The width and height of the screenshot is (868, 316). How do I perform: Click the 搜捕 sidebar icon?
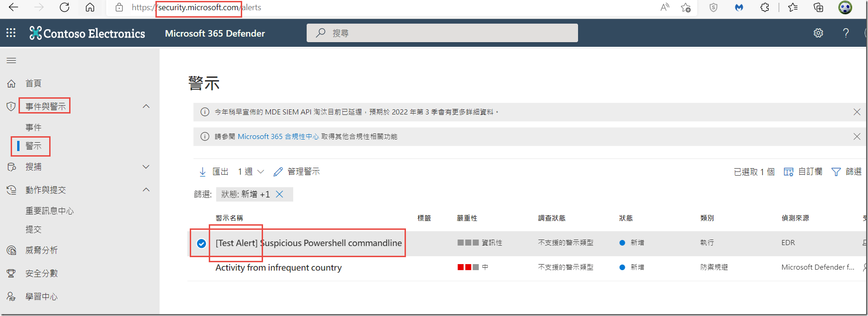tap(11, 167)
